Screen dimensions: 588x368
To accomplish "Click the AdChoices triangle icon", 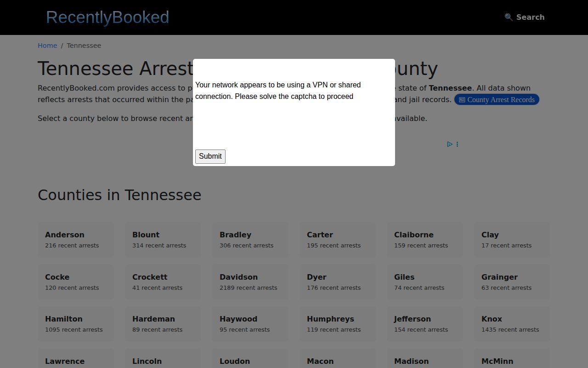I will click(450, 144).
